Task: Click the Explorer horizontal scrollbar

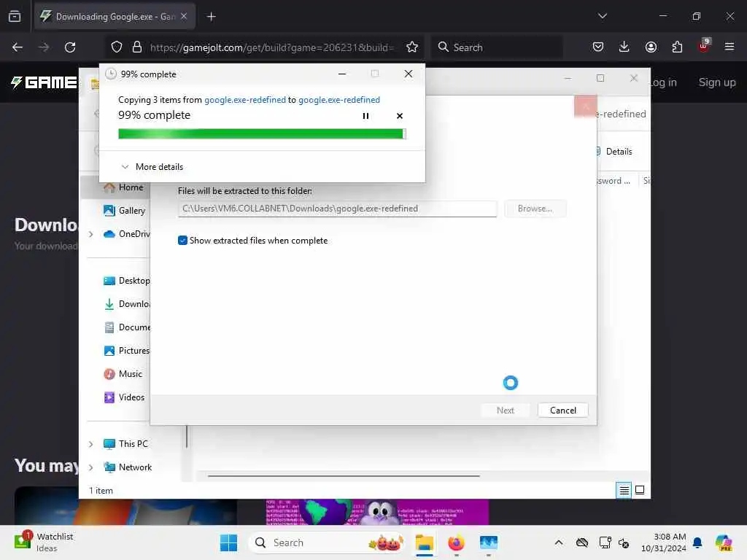Action: (344, 475)
